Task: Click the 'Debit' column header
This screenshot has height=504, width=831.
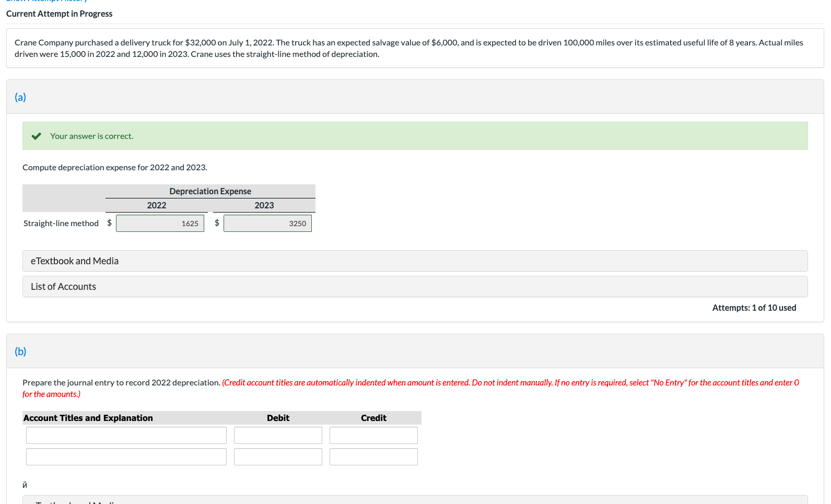Action: tap(278, 418)
